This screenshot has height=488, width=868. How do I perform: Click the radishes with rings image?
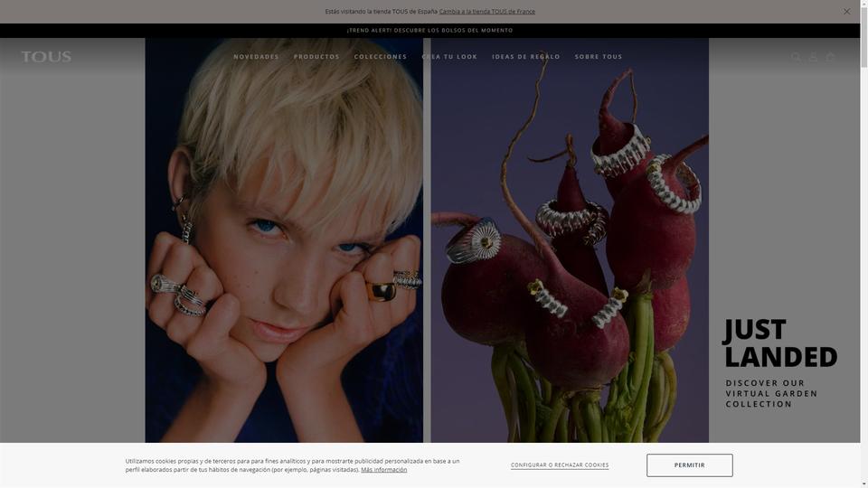click(x=570, y=240)
